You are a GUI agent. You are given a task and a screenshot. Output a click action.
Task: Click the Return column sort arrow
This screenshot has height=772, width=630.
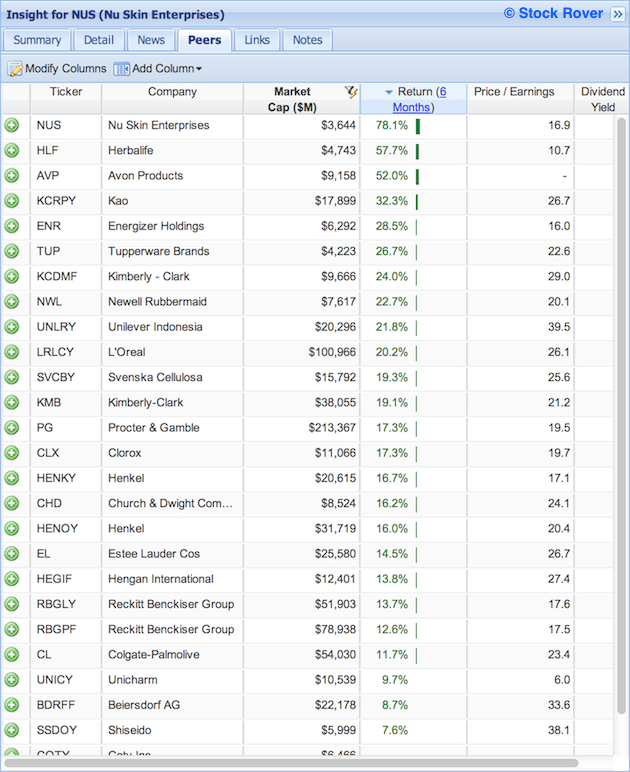(x=389, y=92)
